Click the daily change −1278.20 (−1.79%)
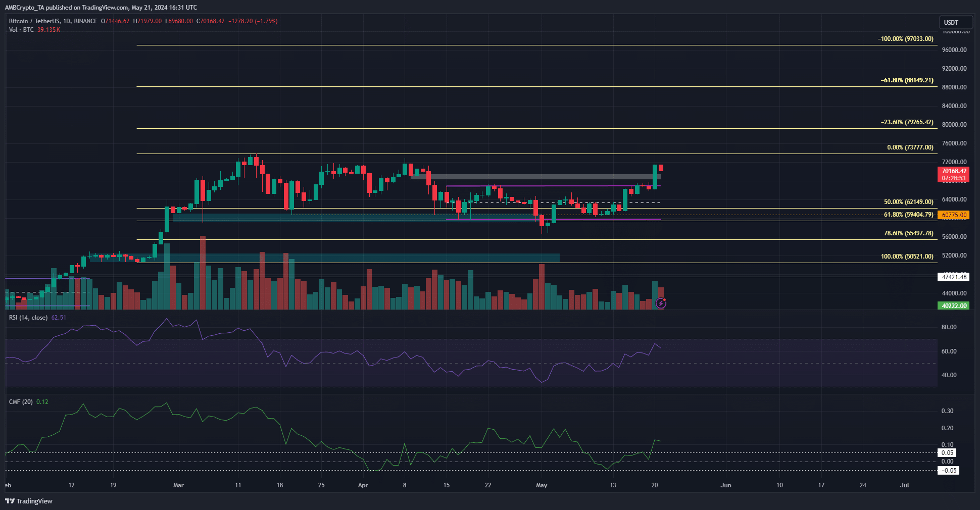Viewport: 980px width, 510px height. (253, 21)
